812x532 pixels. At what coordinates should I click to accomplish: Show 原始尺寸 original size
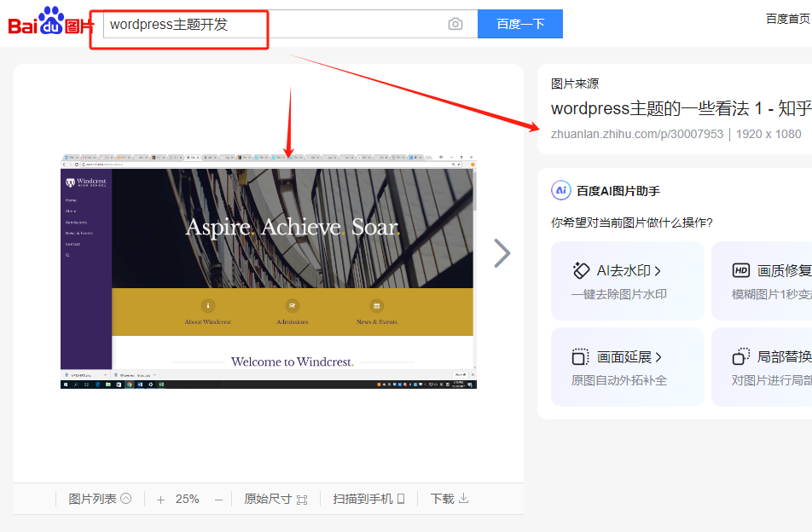click(275, 499)
